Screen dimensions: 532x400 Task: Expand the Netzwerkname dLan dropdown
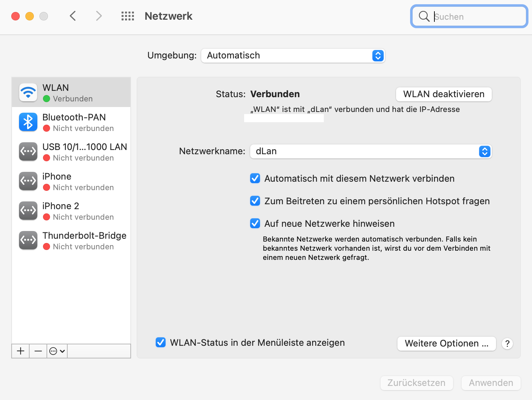(x=371, y=151)
